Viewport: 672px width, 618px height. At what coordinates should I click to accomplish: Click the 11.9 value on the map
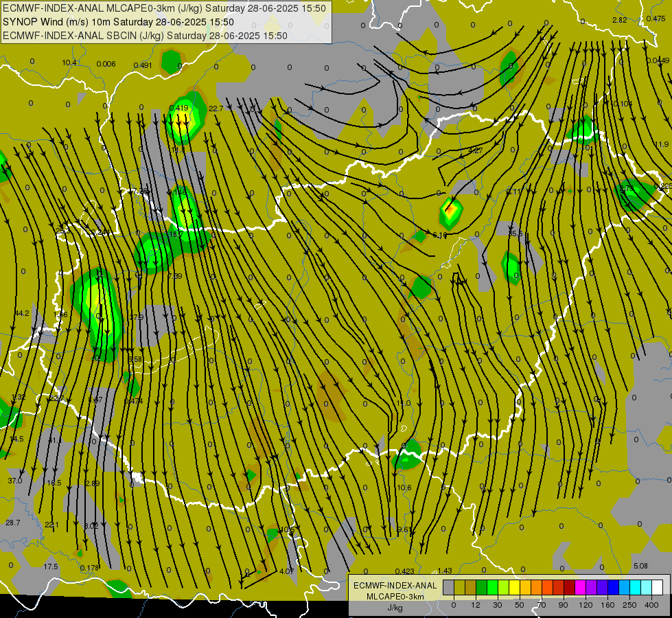click(662, 144)
